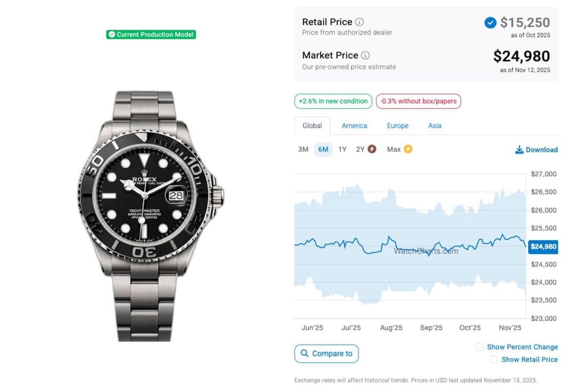The image size is (588, 389).
Task: Switch chart to 1Y range
Action: 342,149
